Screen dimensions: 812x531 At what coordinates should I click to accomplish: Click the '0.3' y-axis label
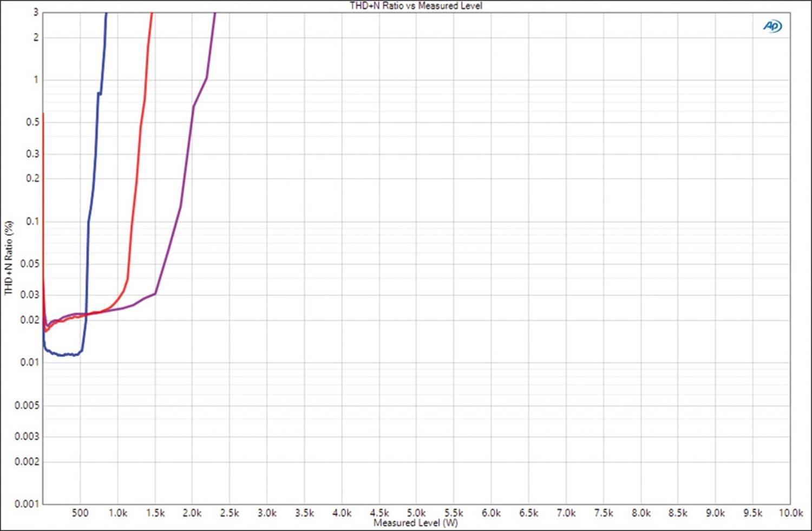32,154
